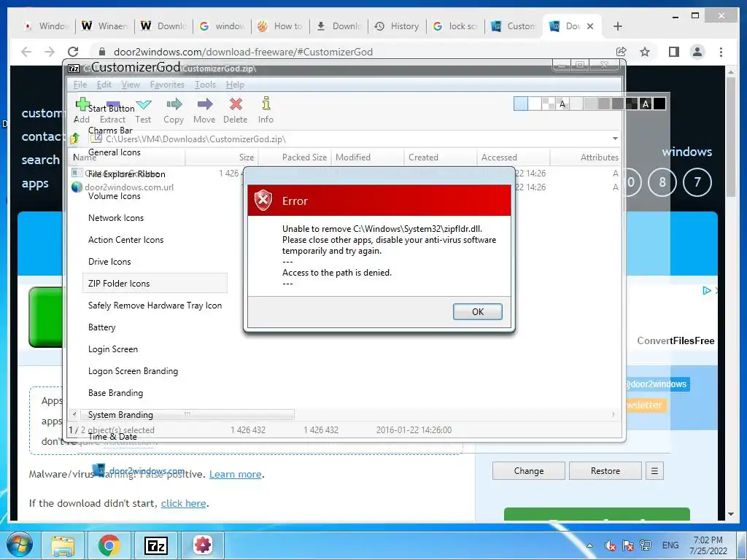The height and width of the screenshot is (560, 747).
Task: Click the hamburger menu beside Restore button
Action: [x=654, y=471]
